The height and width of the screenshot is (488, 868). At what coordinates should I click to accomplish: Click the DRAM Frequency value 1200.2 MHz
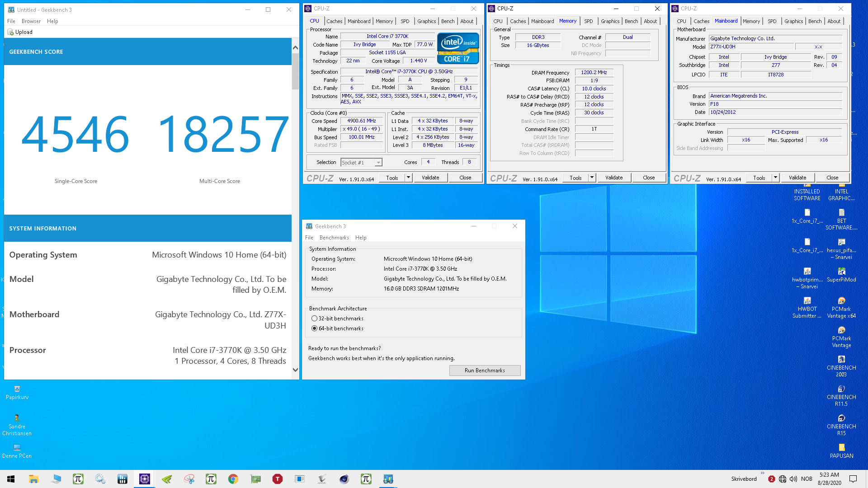pyautogui.click(x=594, y=72)
